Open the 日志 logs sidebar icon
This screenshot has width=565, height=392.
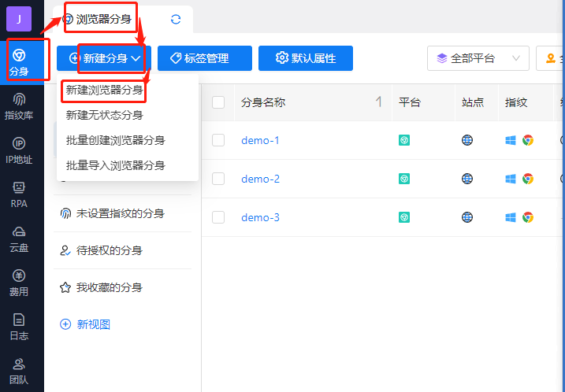[x=20, y=327]
